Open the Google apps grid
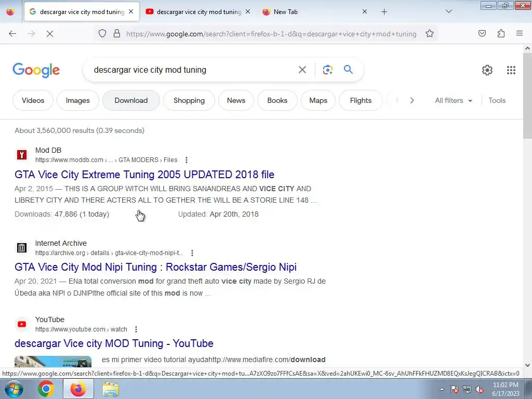The height and width of the screenshot is (399, 532). (511, 70)
